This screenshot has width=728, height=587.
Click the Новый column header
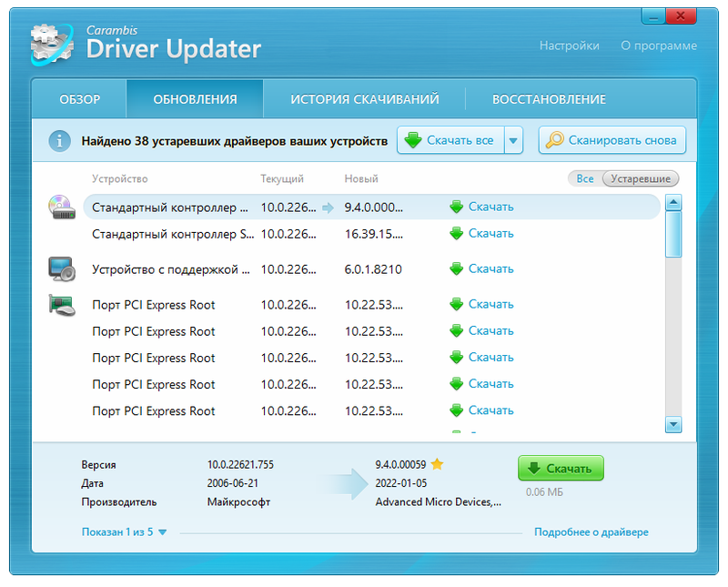361,178
